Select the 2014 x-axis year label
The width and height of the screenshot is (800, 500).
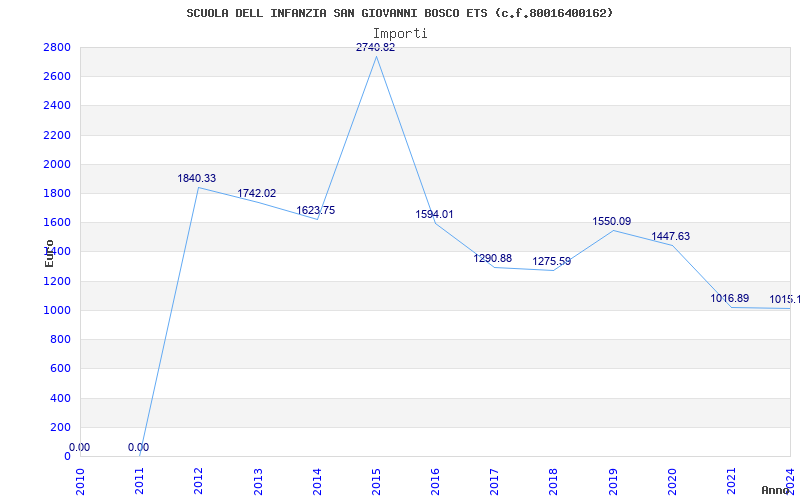click(x=317, y=482)
